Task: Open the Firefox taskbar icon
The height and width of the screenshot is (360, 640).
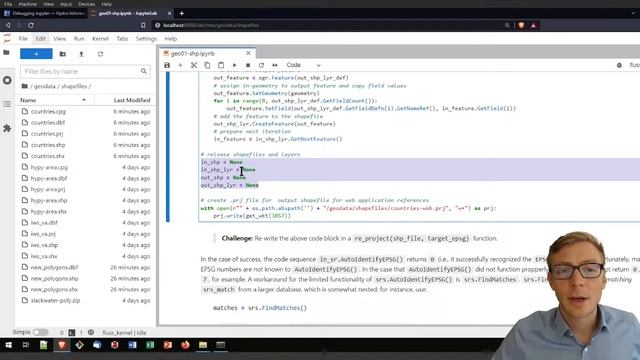Action: [x=185, y=345]
